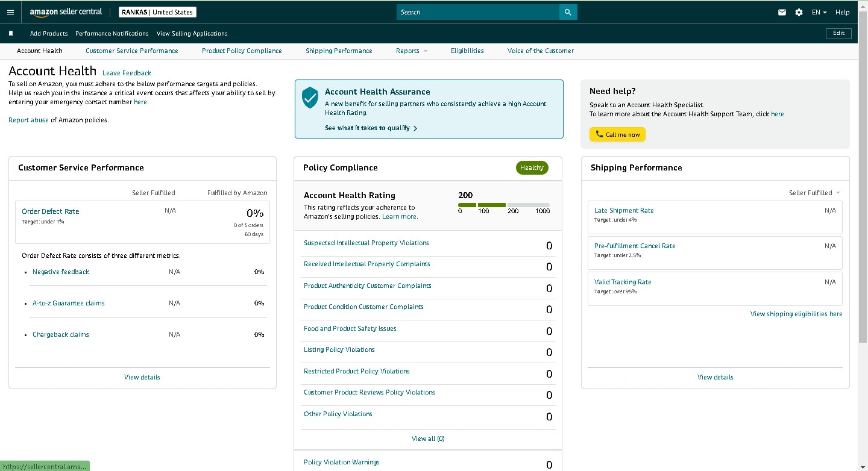The width and height of the screenshot is (868, 471).
Task: Switch to the Account Health tab
Action: point(40,51)
